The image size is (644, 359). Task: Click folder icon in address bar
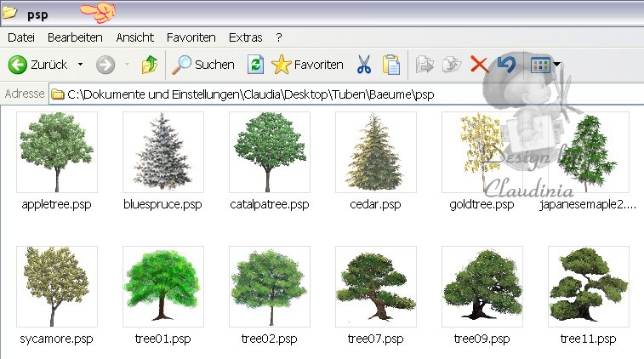coord(58,94)
